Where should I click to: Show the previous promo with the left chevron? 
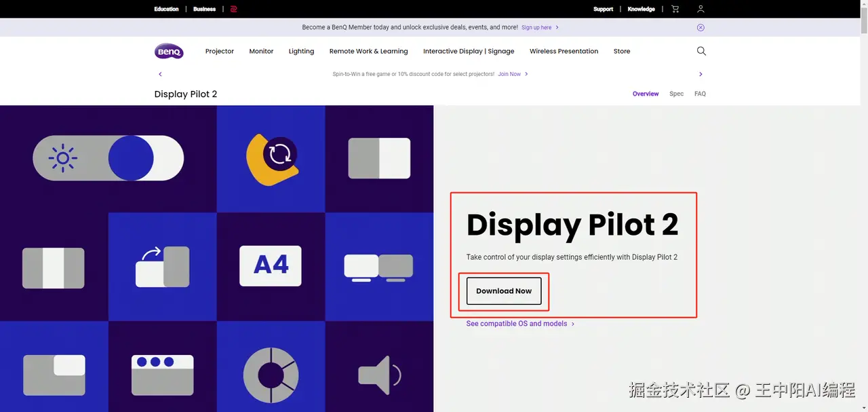(x=160, y=74)
